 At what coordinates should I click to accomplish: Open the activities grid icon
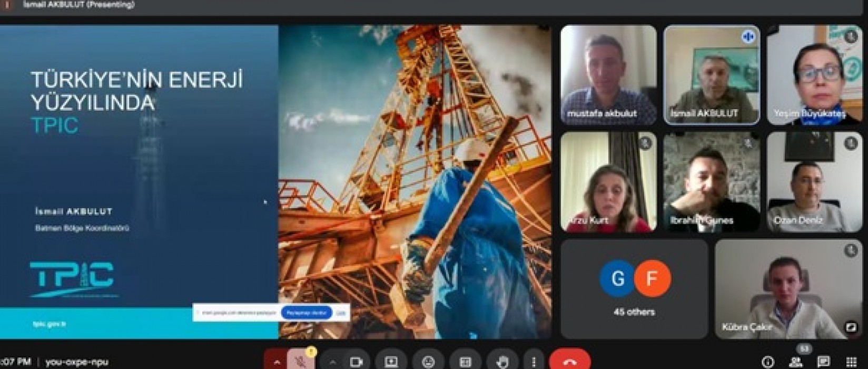coord(851,362)
